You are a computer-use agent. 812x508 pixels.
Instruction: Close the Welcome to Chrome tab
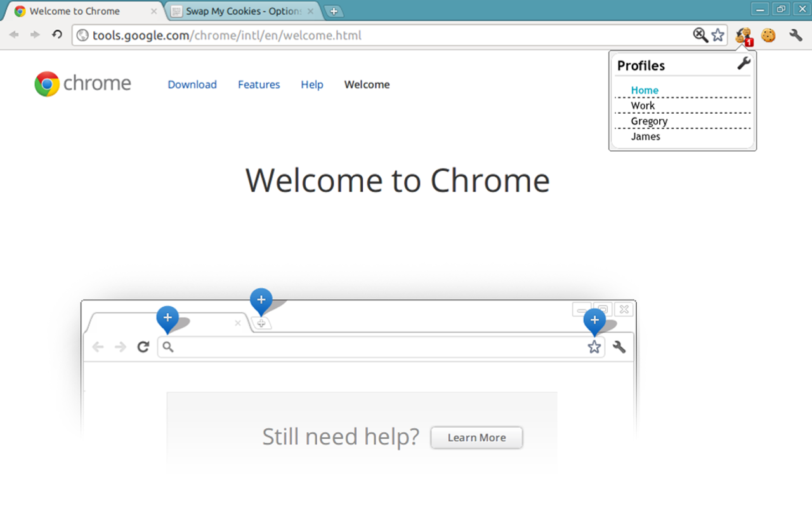[154, 11]
